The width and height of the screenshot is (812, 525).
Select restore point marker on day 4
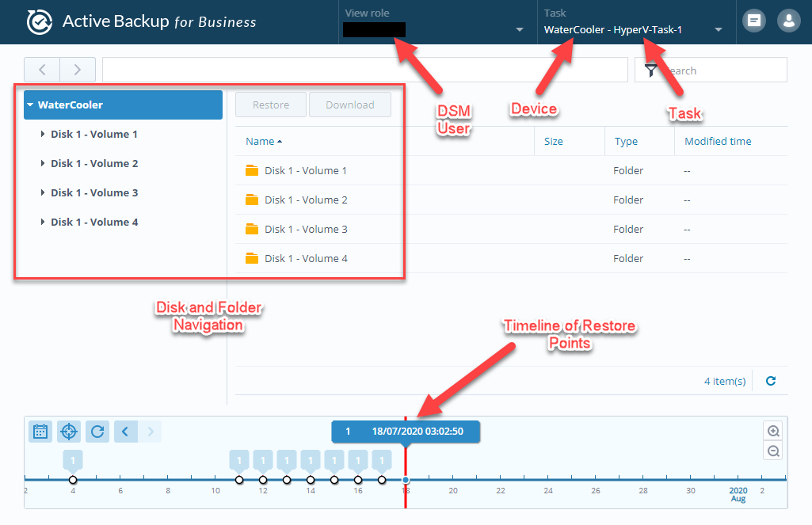(x=73, y=480)
